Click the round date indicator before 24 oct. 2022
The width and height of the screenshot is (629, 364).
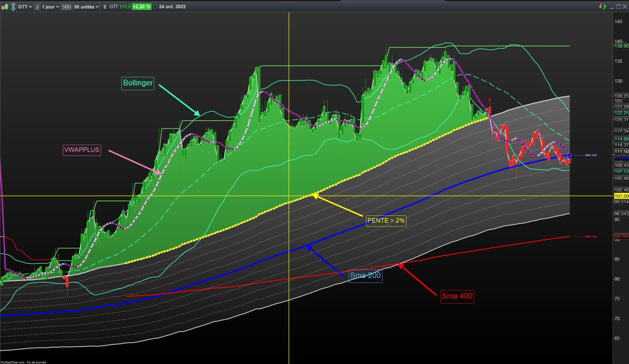click(155, 7)
